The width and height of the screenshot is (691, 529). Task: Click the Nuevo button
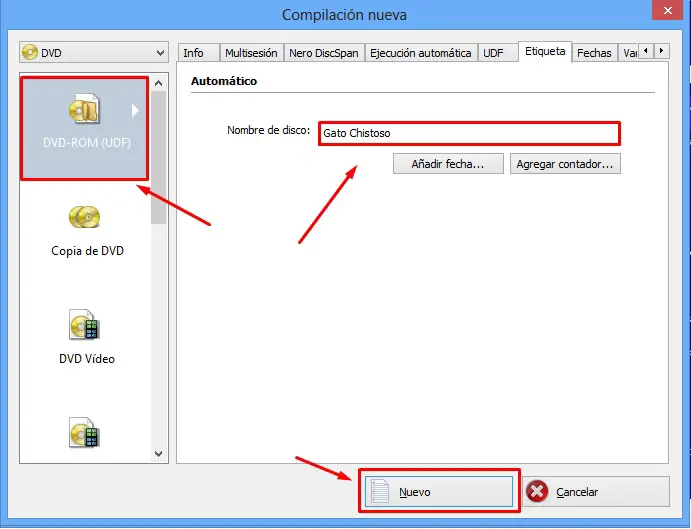click(439, 492)
